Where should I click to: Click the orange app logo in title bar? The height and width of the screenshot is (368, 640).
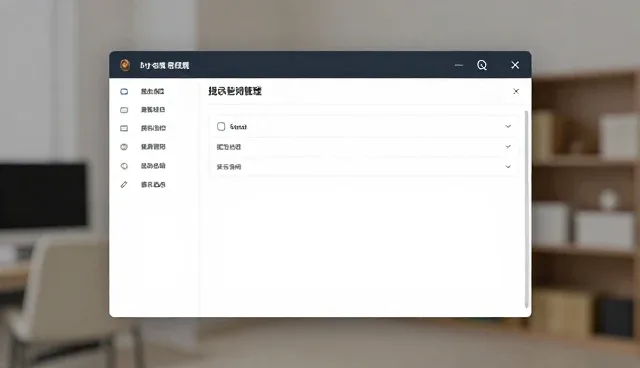tap(125, 65)
